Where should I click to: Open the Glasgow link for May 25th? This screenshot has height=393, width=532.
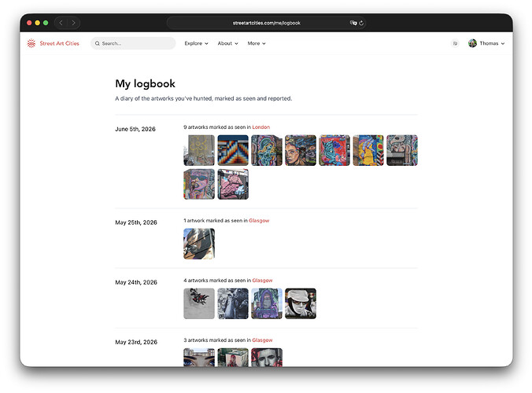pos(259,221)
